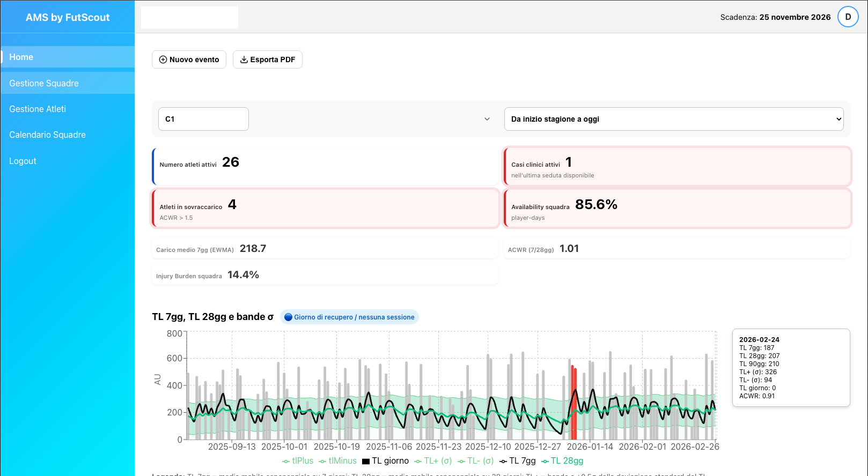Open the Availability squadra card
The width and height of the screenshot is (868, 476).
coord(677,208)
